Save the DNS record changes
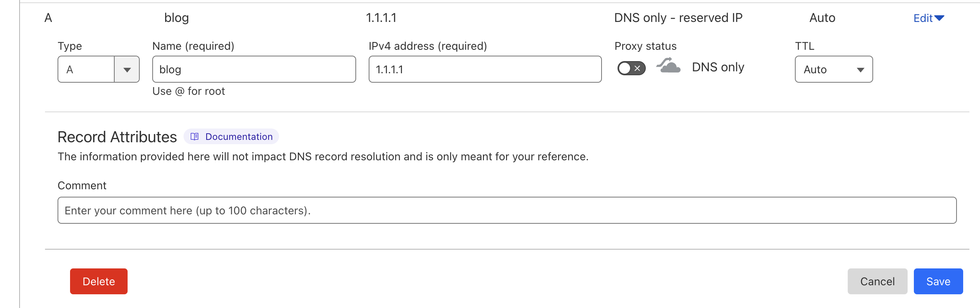This screenshot has height=308, width=980. pyautogui.click(x=938, y=281)
